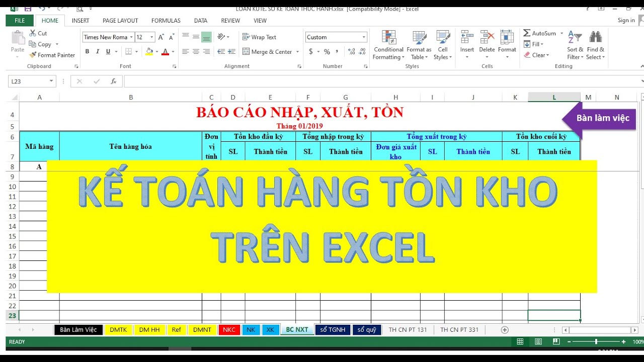Viewport: 644px width, 362px height.
Task: Click the Top Align icon
Action: point(185,37)
